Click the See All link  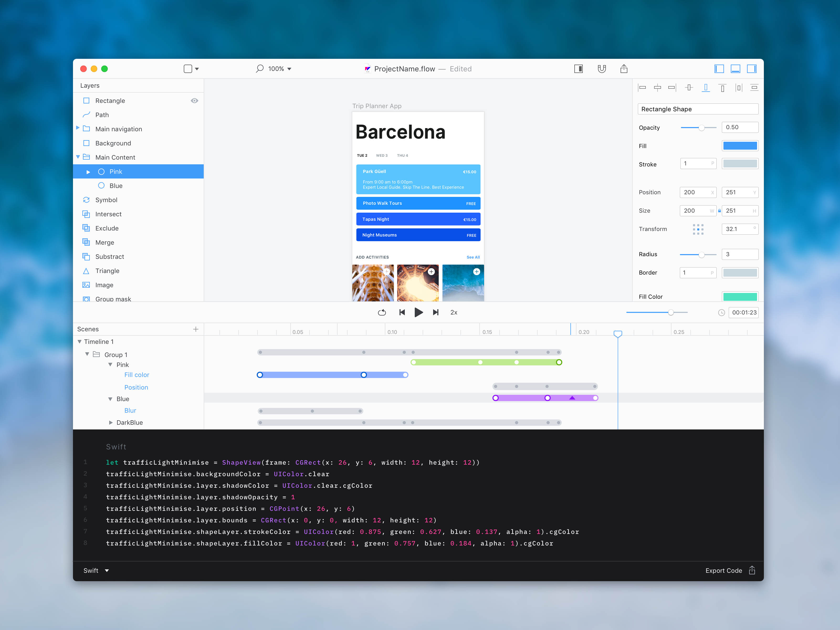point(473,257)
